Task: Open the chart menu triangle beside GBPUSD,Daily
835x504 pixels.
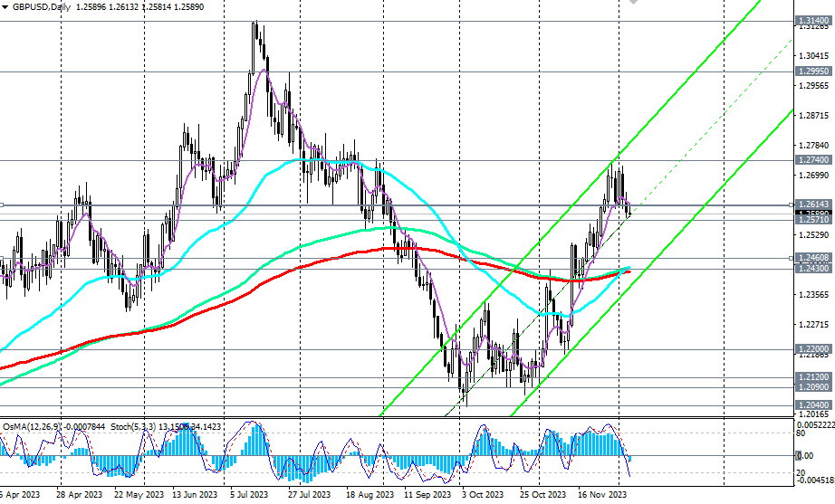Action: [x=5, y=7]
